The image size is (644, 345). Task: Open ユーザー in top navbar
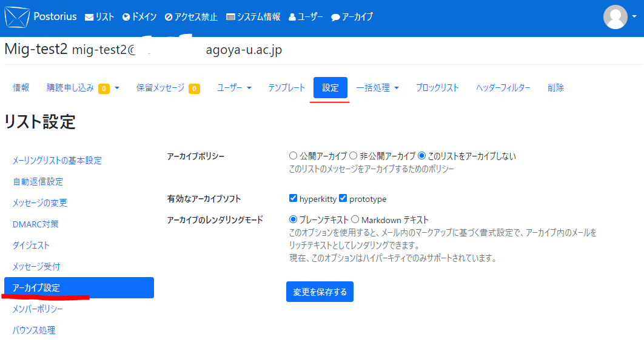[x=306, y=17]
